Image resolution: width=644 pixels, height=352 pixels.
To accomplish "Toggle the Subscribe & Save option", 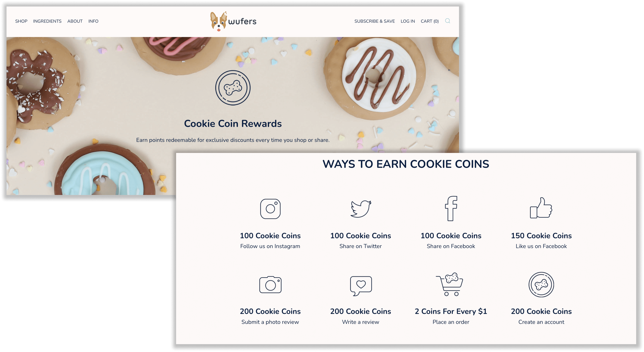I will point(374,21).
